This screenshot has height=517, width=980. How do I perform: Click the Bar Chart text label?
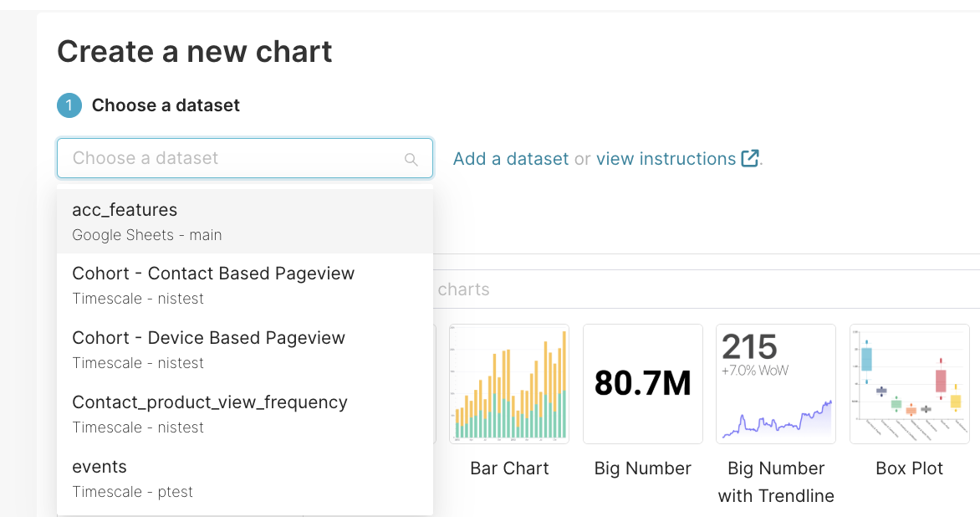click(x=509, y=468)
